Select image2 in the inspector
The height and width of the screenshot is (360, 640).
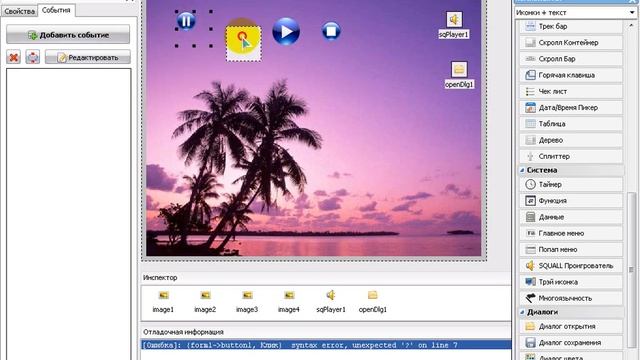point(205,302)
